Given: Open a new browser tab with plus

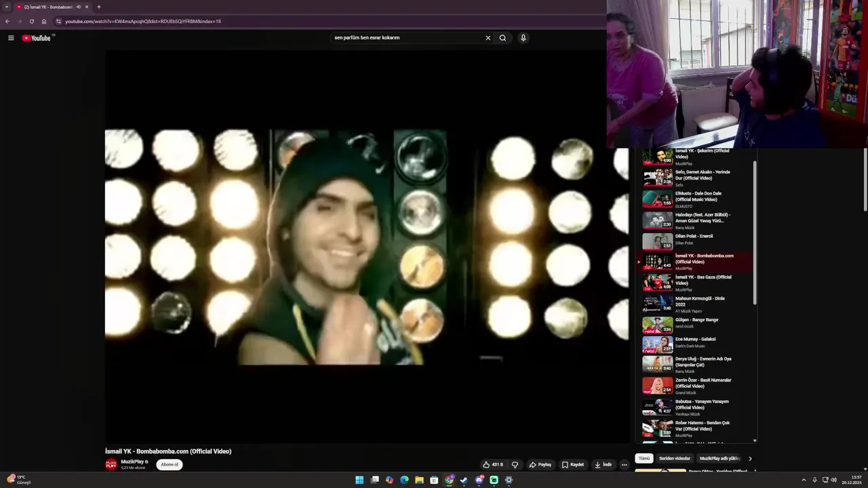Looking at the screenshot, I should (98, 7).
